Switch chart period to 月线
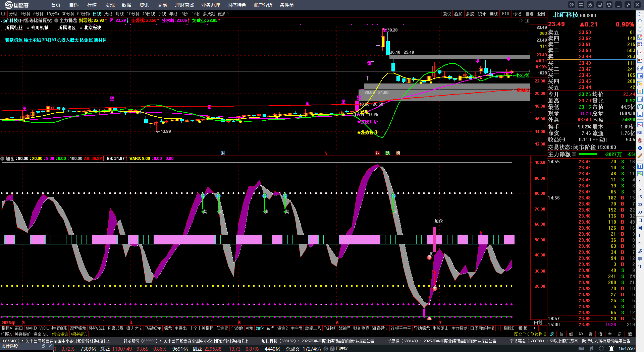This screenshot has height=352, width=644. tap(120, 14)
